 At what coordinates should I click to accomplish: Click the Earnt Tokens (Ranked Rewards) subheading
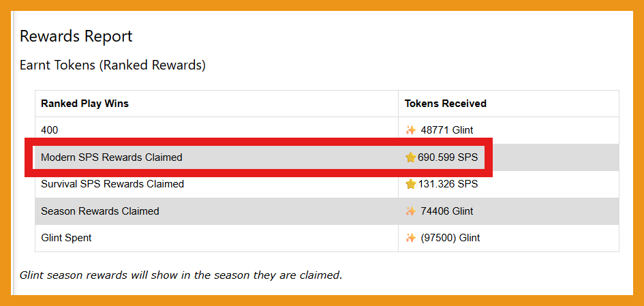point(112,65)
